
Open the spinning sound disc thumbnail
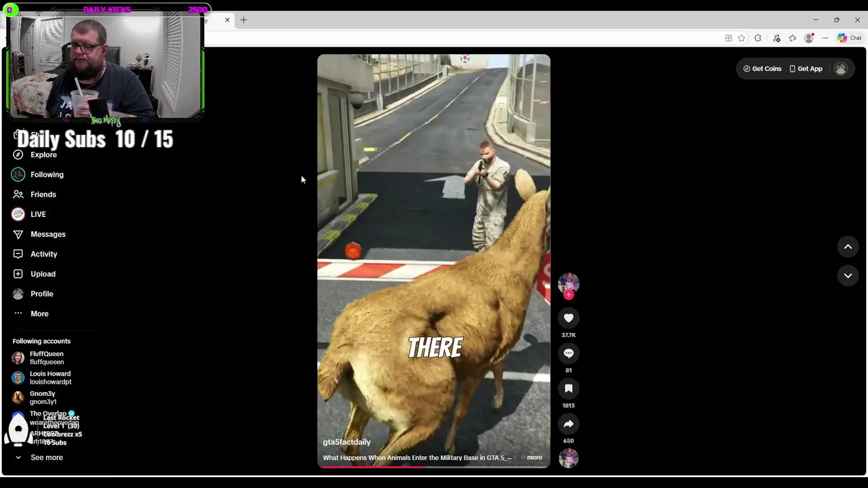pyautogui.click(x=568, y=458)
